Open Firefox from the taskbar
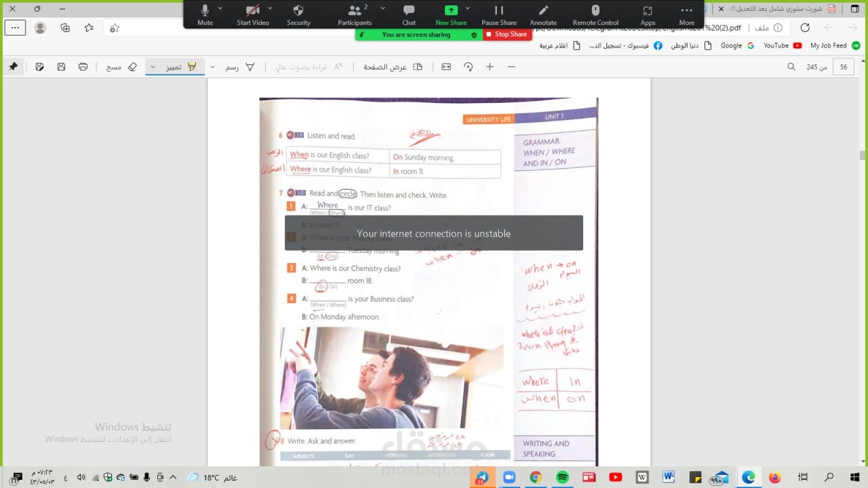 [775, 477]
